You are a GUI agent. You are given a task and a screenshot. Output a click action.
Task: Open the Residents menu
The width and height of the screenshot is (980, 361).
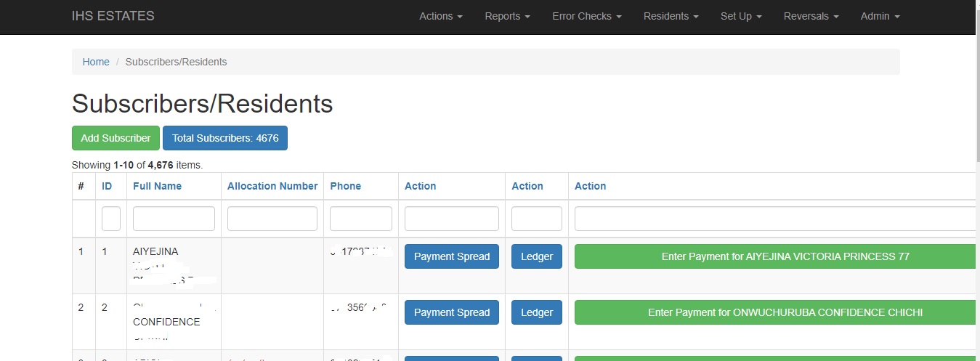(671, 16)
